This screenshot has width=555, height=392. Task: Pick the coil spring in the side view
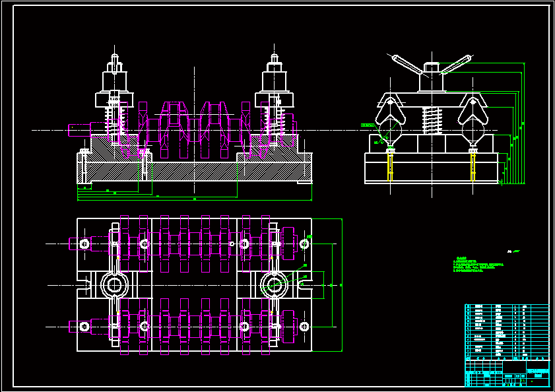coord(432,120)
